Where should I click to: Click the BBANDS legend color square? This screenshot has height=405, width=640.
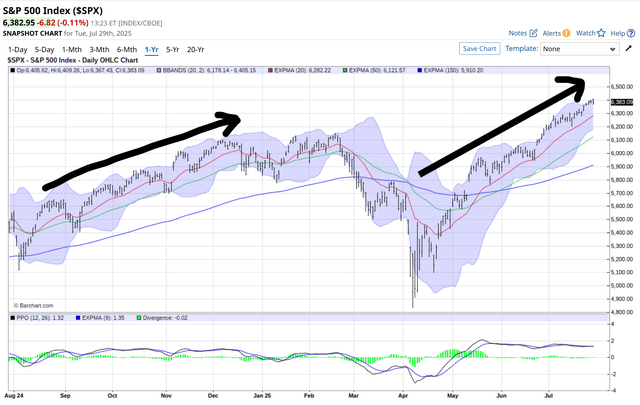(159, 71)
